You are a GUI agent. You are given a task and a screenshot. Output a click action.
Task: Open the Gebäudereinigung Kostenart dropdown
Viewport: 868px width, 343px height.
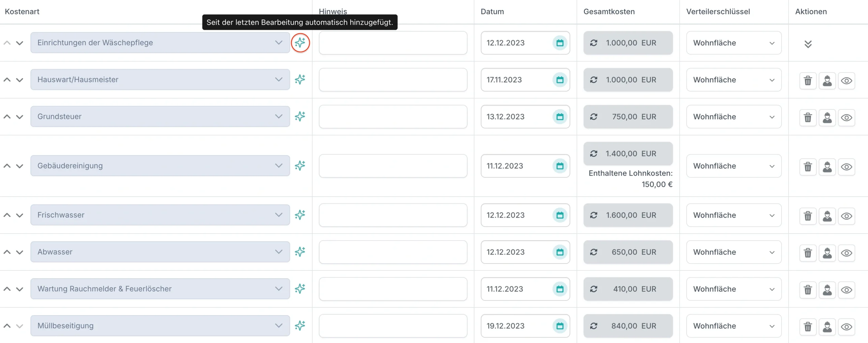tap(160, 166)
